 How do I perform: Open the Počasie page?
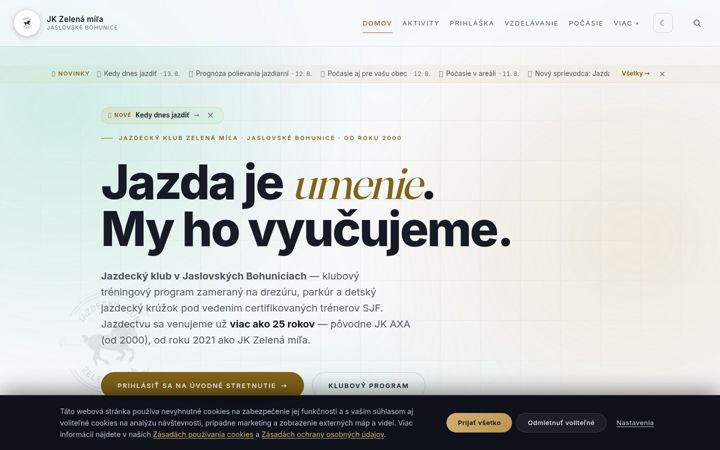coord(585,23)
